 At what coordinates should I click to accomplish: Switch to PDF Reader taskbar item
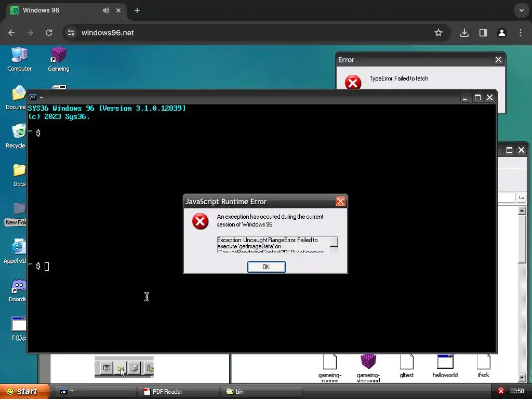tap(179, 392)
